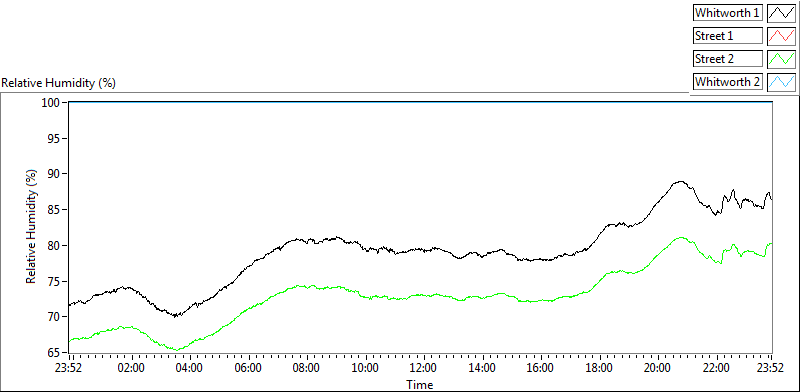
Task: Click the 16:00 time axis label
Action: (541, 368)
